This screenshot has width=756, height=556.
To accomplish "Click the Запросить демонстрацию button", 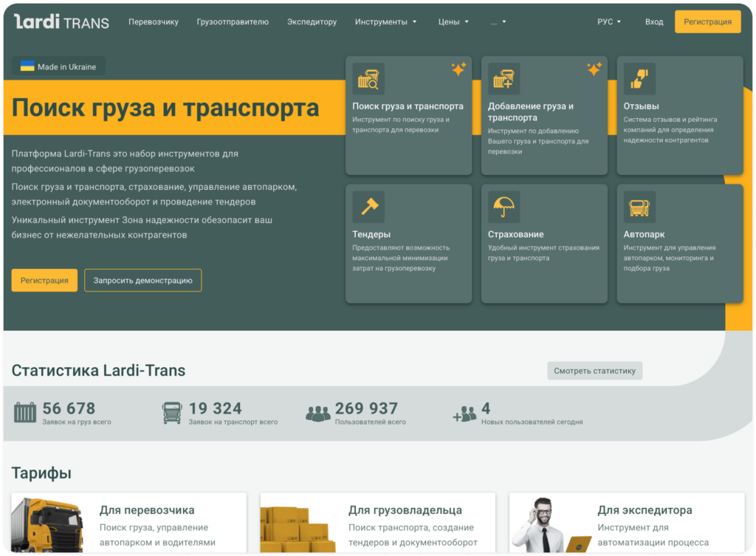I will point(142,280).
